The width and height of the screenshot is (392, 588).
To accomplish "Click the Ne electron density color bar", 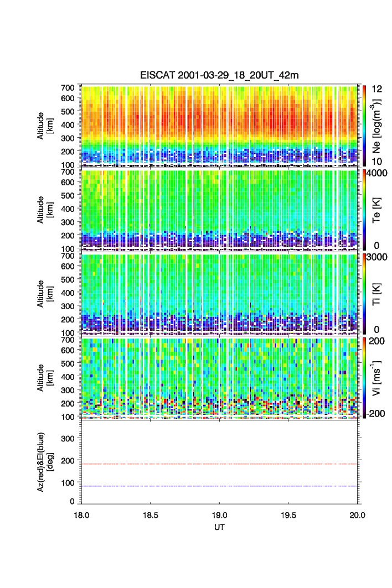I will 364,125.
